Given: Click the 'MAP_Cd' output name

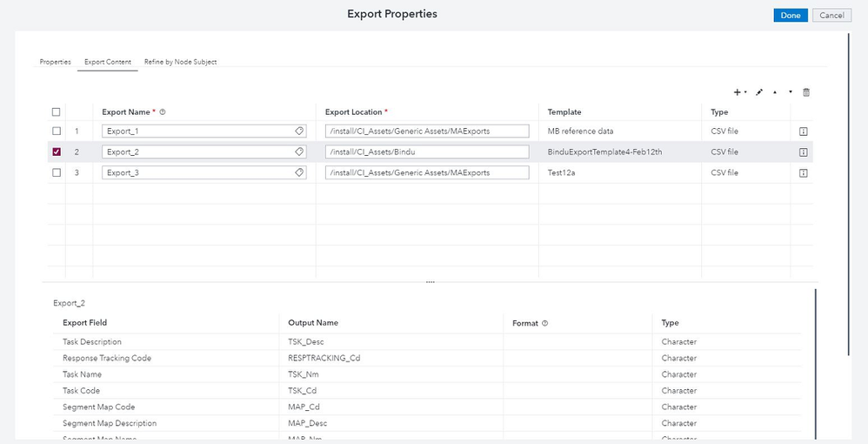Looking at the screenshot, I should (304, 407).
